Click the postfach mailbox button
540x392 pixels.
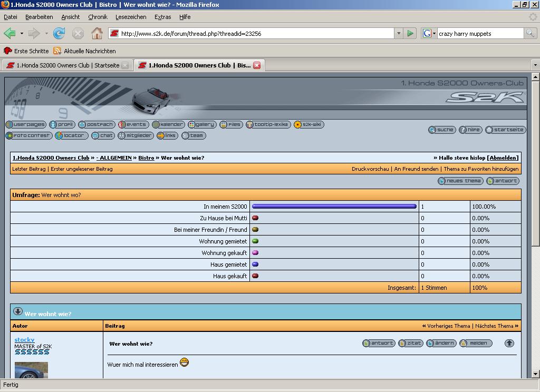tap(97, 125)
